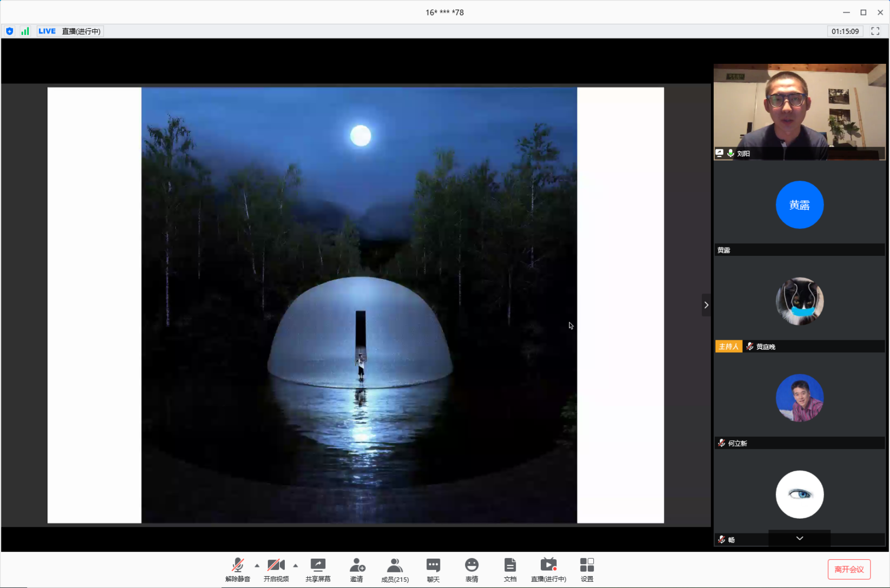Open the 成员(215) members list

click(x=395, y=569)
